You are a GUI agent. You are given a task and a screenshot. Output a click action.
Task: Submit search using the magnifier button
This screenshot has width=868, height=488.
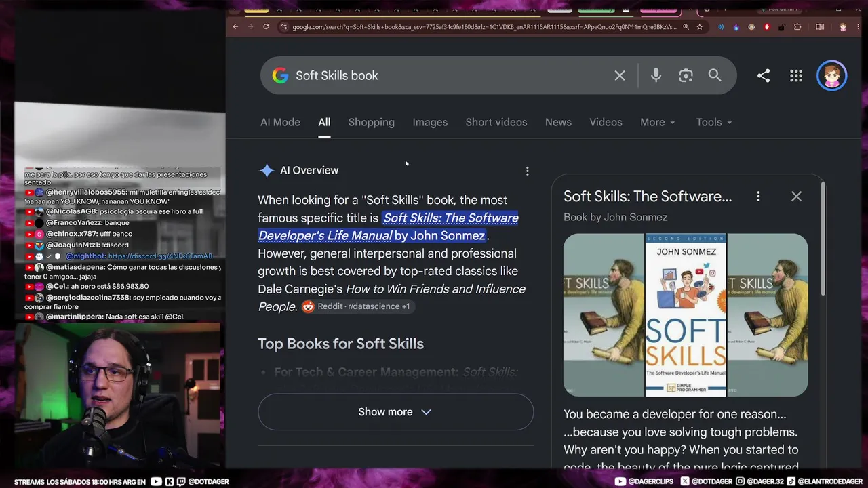click(715, 75)
